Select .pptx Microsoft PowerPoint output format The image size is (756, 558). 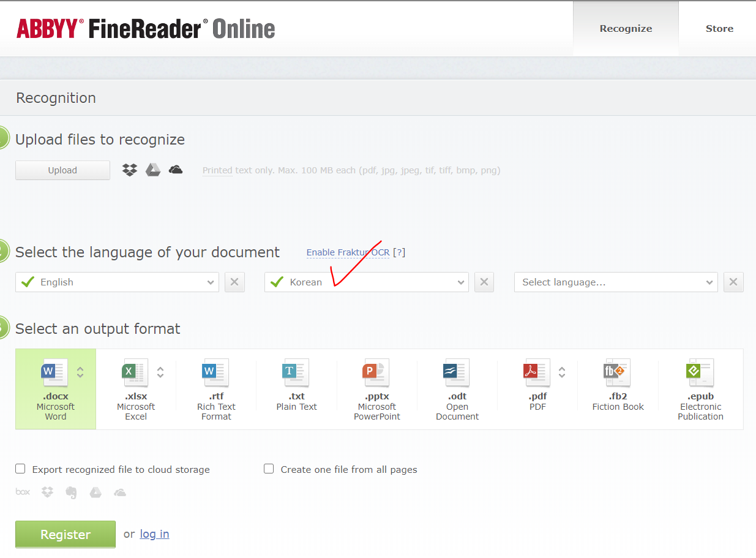coord(377,390)
